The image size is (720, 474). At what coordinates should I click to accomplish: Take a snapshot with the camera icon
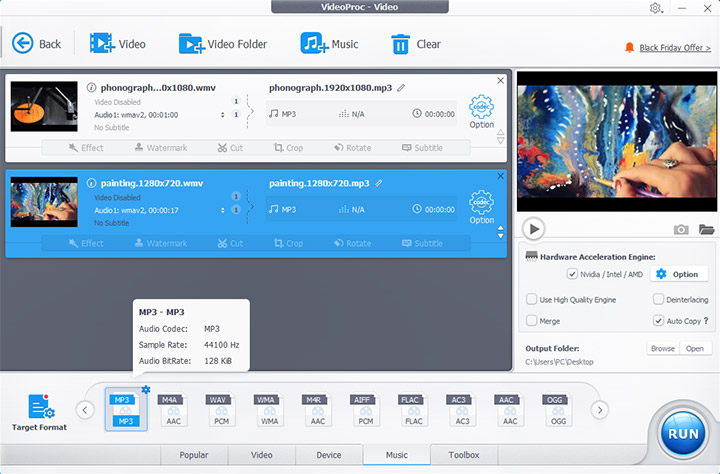tap(681, 229)
